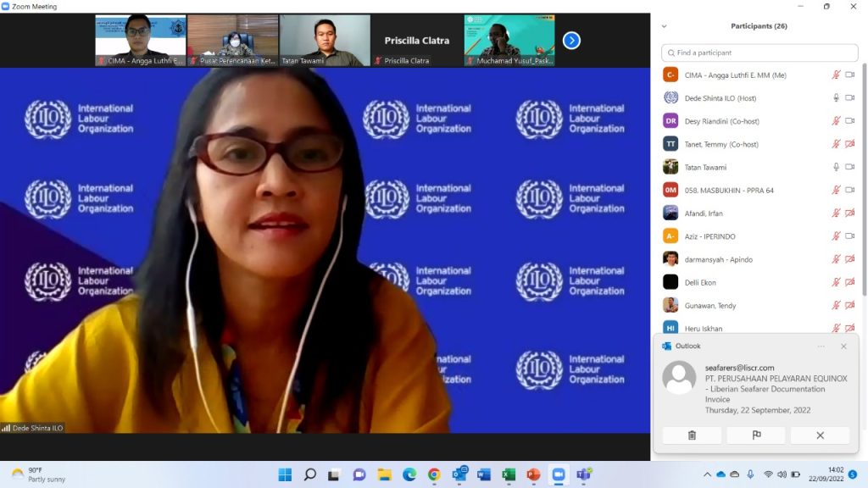Click camera icon for Tatan Tawami
Viewport: 868px width, 488px height.
(x=849, y=167)
